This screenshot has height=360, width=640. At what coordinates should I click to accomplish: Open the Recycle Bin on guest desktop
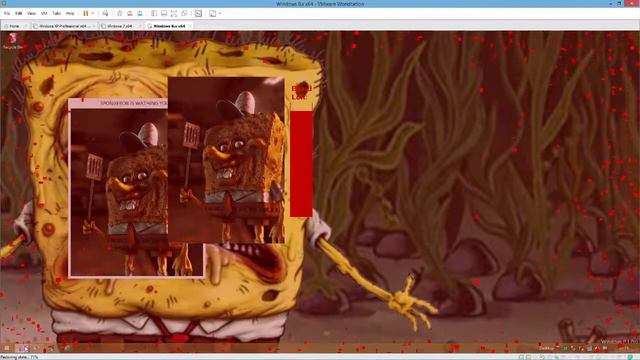13,42
